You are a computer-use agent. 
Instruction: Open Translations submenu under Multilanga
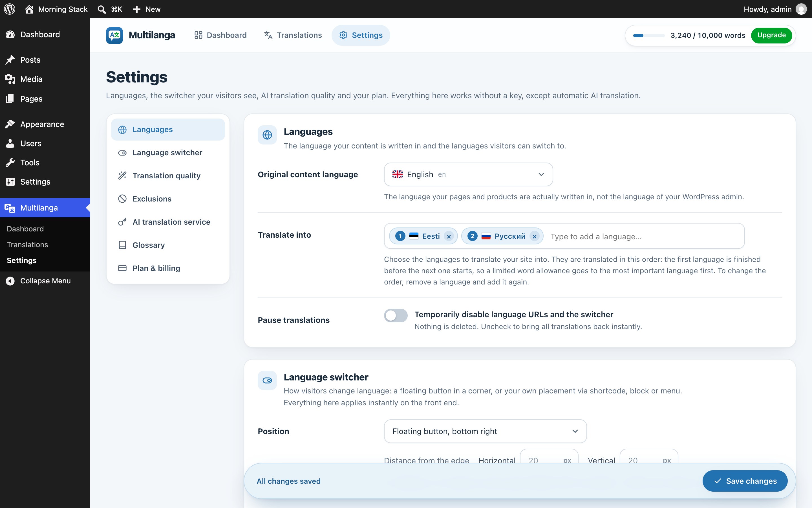(x=27, y=245)
